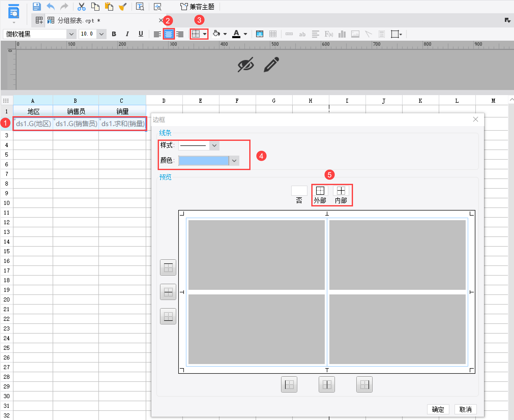
Task: Toggle the inner vertical border button
Action: tap(327, 384)
